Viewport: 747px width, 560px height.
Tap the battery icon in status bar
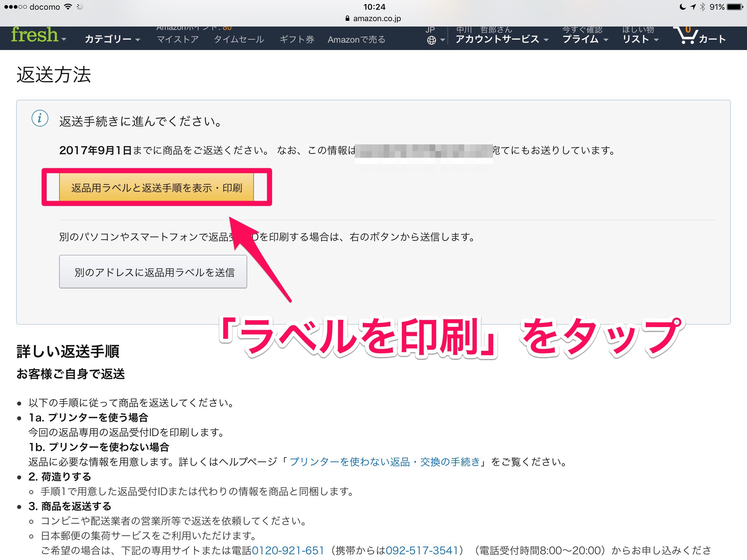coord(735,7)
